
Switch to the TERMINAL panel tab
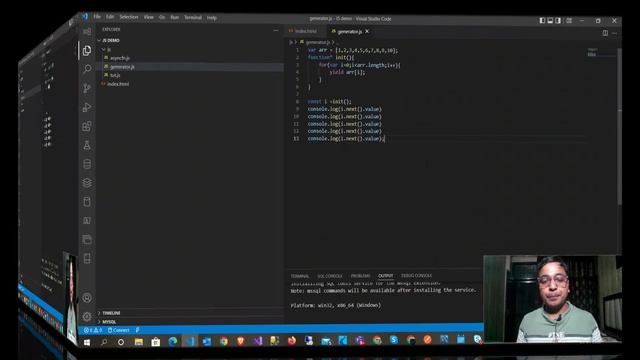click(x=300, y=276)
